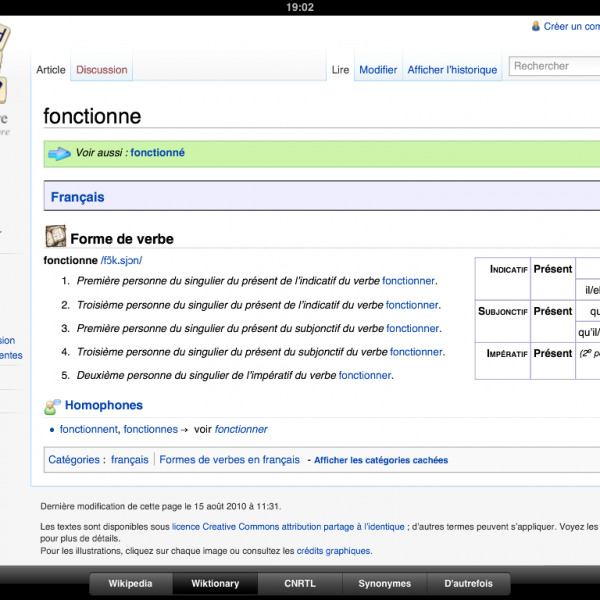Click the user icon beside Créer un compte

click(x=536, y=26)
